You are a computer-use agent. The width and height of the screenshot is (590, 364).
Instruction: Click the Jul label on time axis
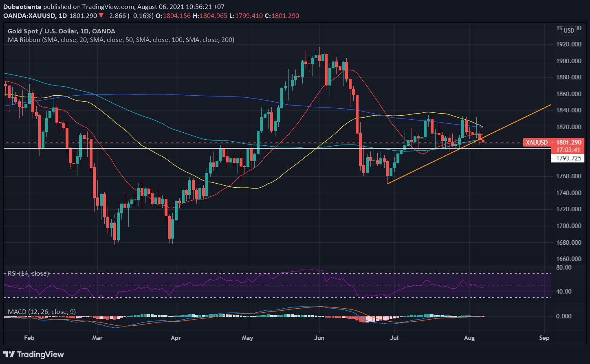[x=394, y=338]
